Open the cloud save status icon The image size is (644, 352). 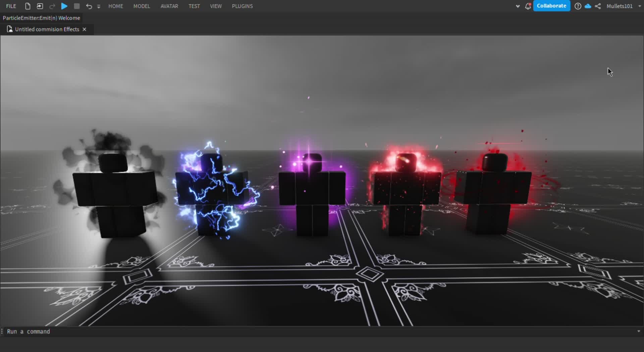click(x=588, y=6)
